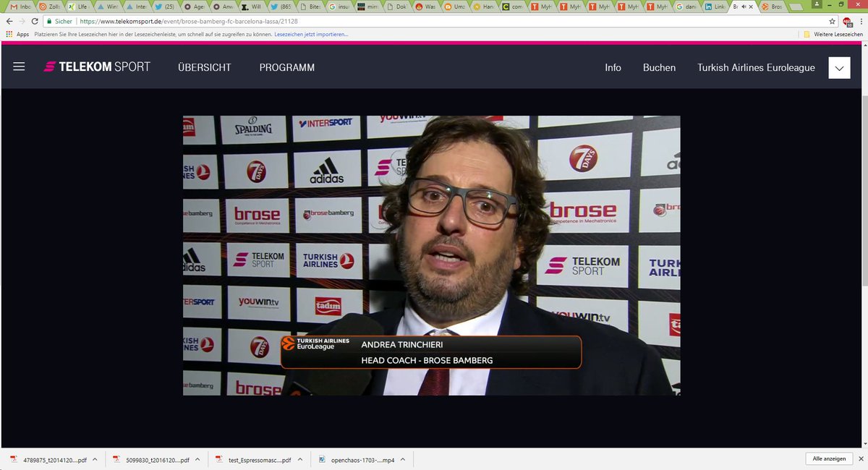
Task: Switch to the Was tab
Action: (x=427, y=7)
